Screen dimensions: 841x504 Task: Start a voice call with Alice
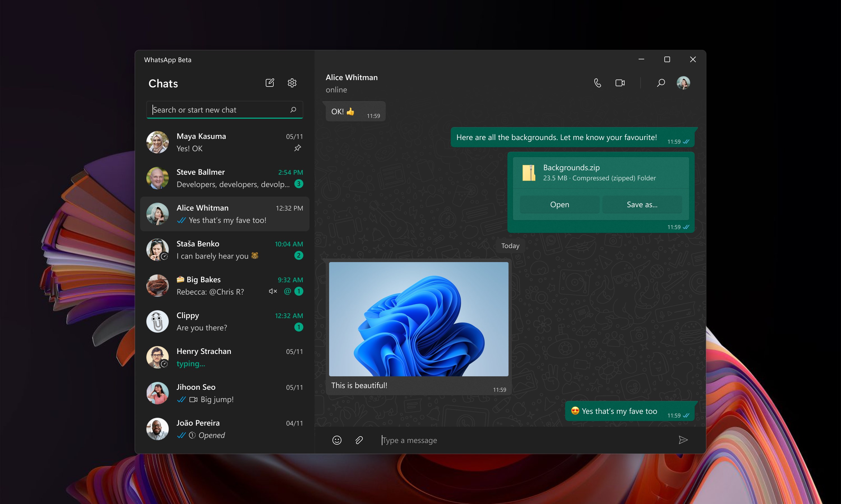coord(597,83)
